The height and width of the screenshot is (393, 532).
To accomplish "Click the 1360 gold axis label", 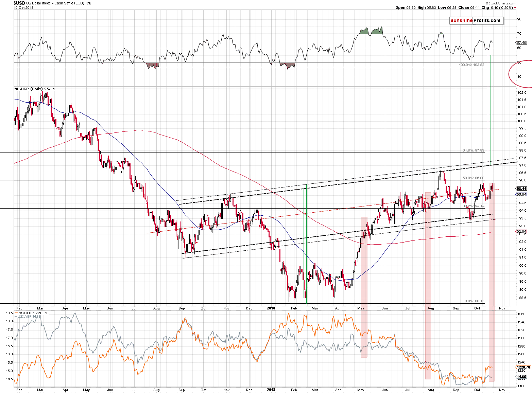I will click(521, 314).
